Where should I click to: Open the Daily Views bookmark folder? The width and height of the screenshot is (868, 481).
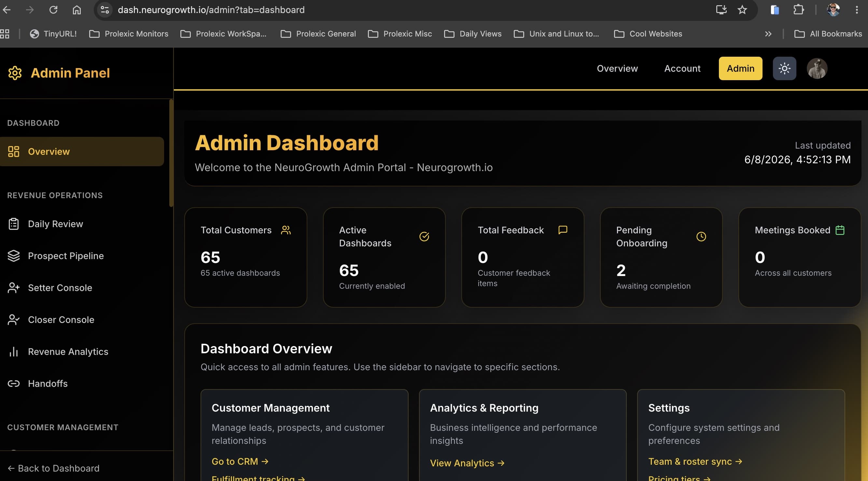point(473,34)
